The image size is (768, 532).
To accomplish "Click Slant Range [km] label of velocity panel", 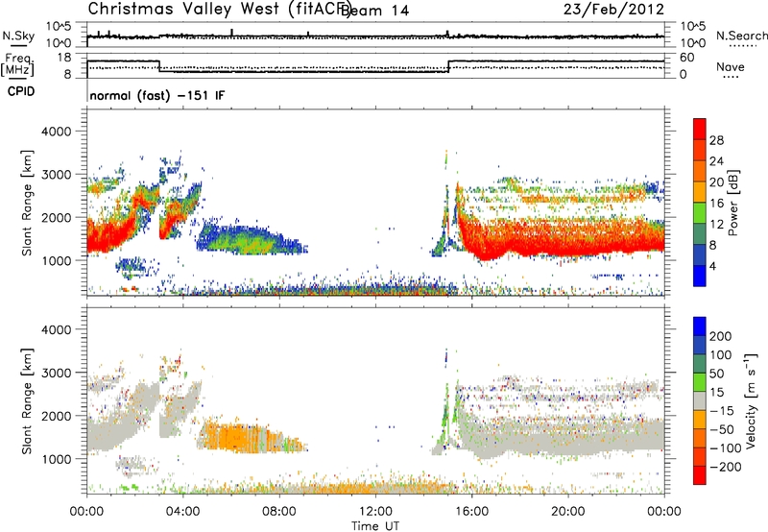I will [x=27, y=400].
